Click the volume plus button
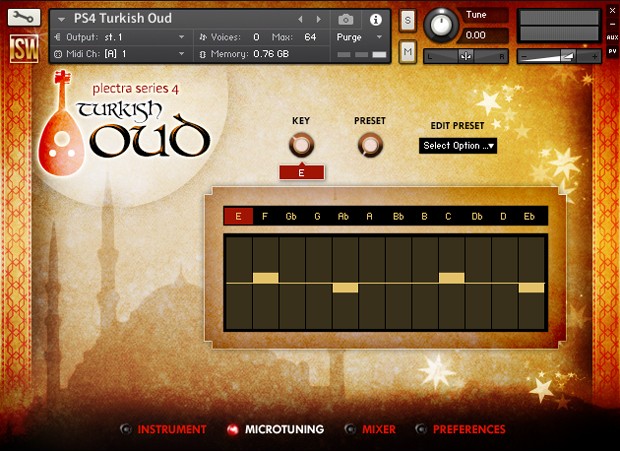 tap(594, 57)
